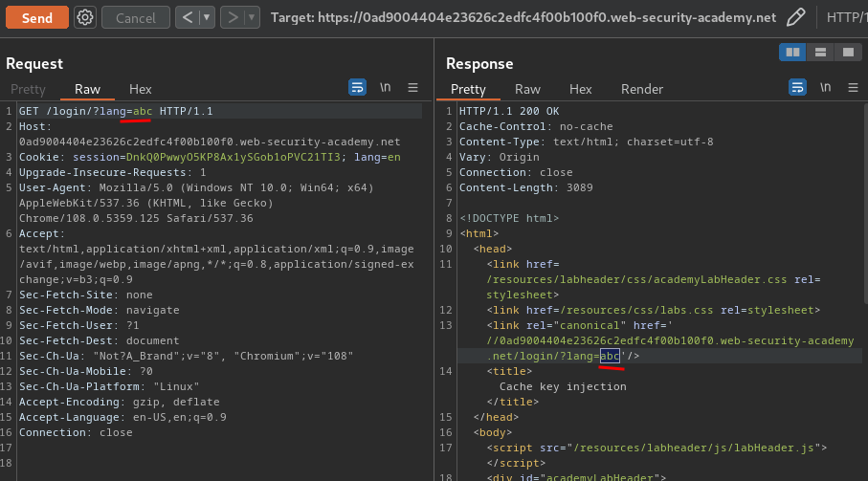
Task: Open history dropdown beside back arrow
Action: point(207,18)
